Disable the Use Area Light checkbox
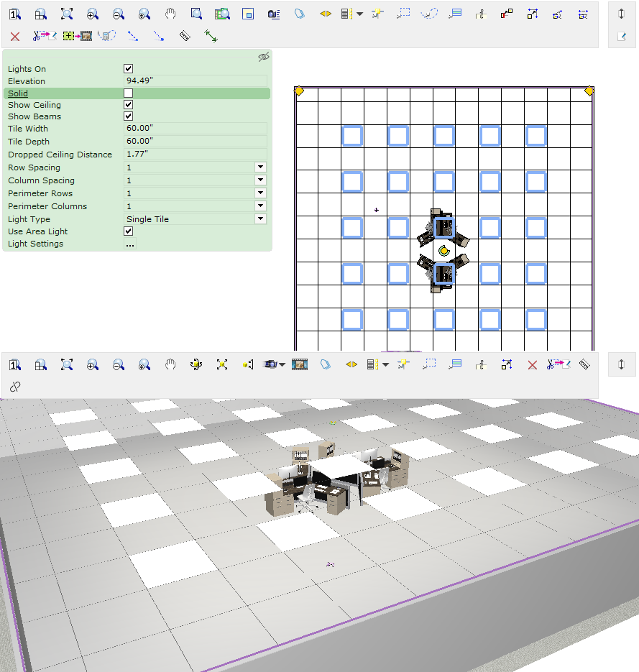The height and width of the screenshot is (672, 639). [128, 231]
